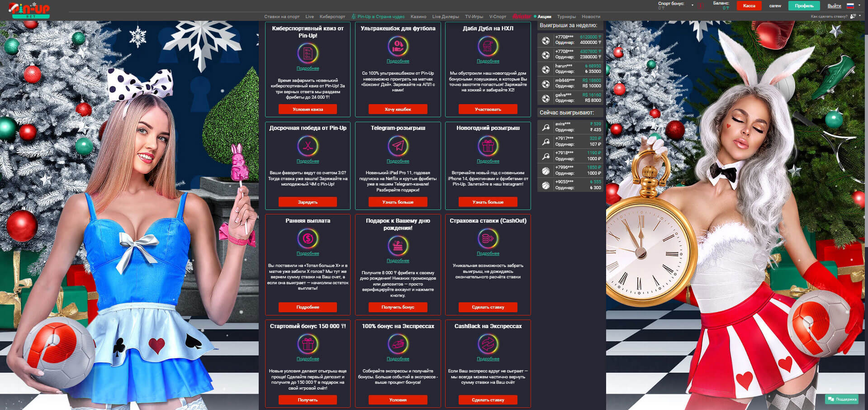Open the V-Спорт menu item
Viewport: 868px width, 410px height.
pos(498,17)
